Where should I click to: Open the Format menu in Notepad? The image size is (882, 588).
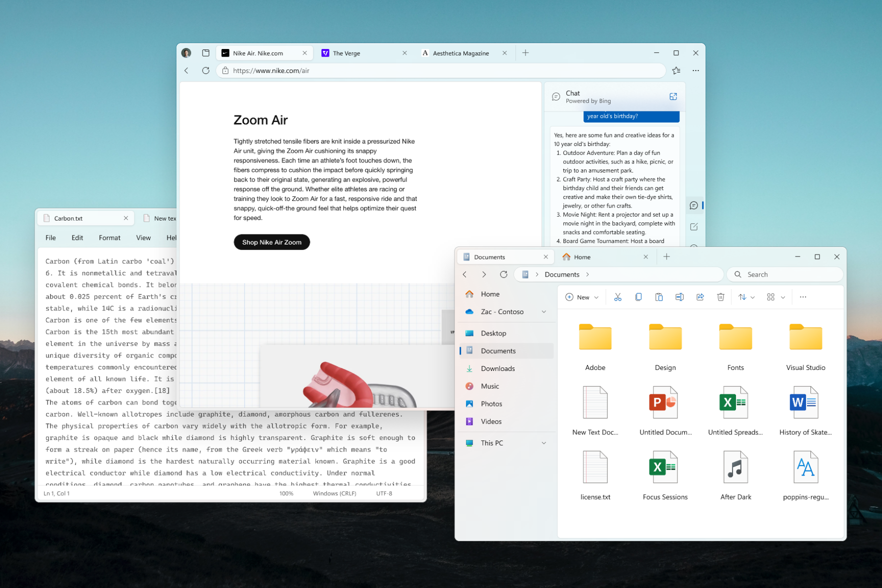[x=109, y=238]
